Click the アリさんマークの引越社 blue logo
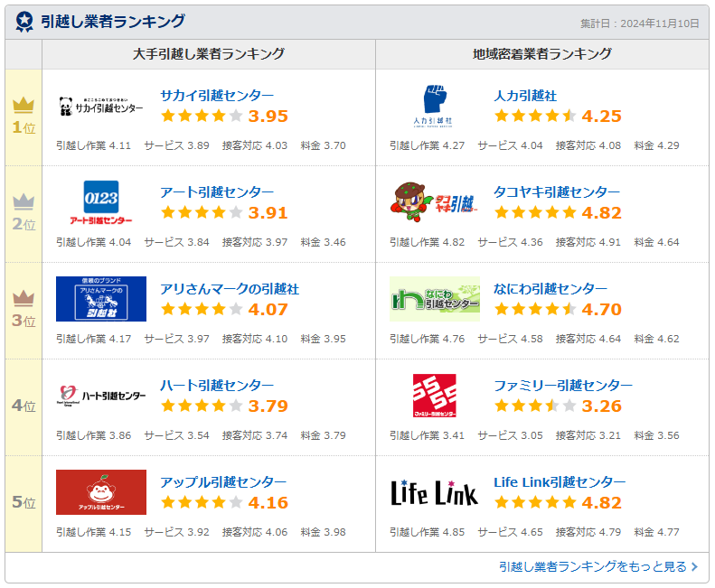The width and height of the screenshot is (715, 588). (x=100, y=299)
